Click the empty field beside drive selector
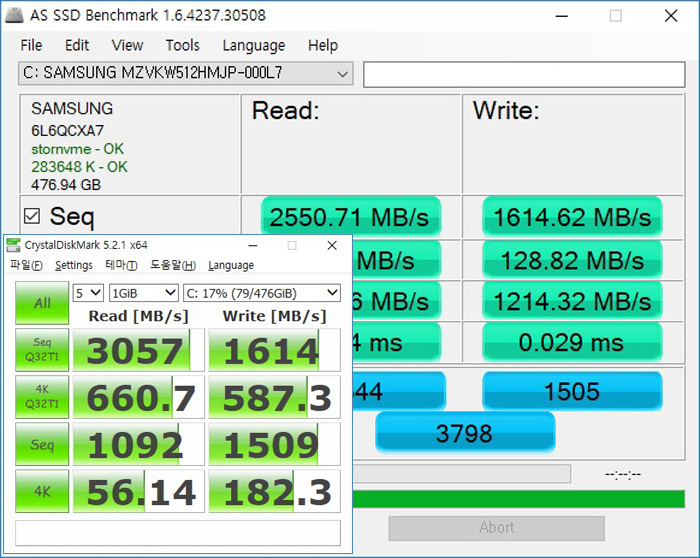 click(524, 75)
